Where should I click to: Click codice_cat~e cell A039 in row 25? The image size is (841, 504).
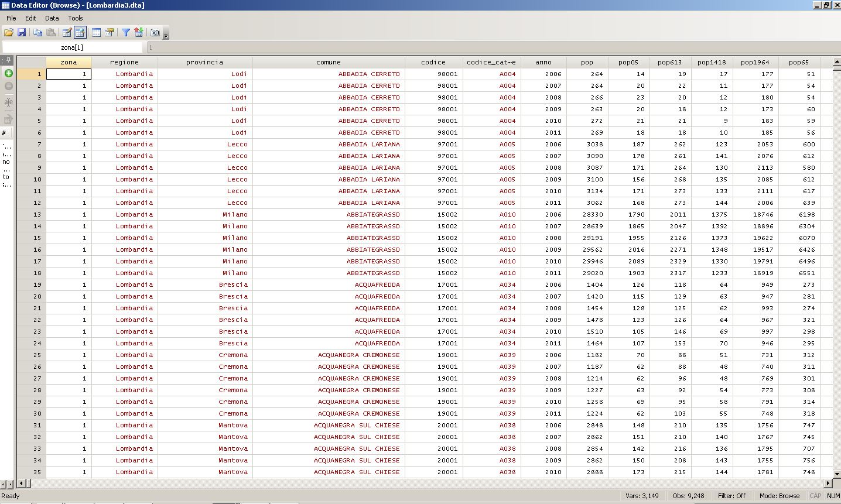point(491,355)
